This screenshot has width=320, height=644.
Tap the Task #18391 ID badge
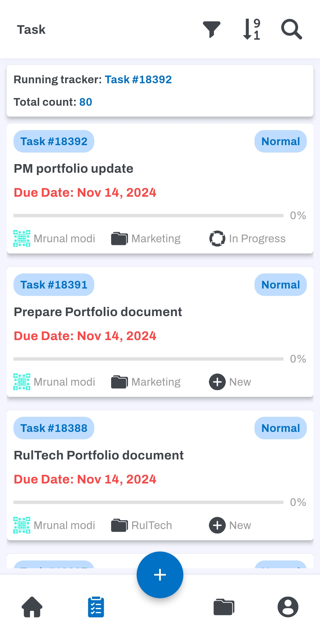54,285
